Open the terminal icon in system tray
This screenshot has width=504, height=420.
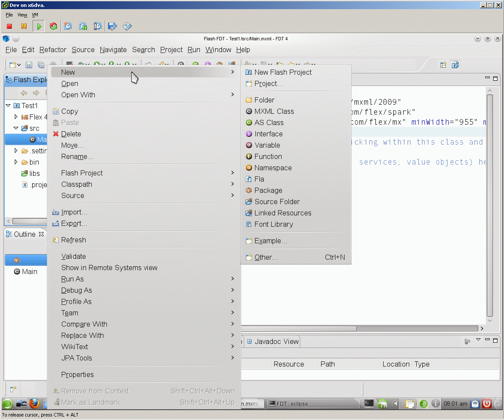tap(369, 403)
